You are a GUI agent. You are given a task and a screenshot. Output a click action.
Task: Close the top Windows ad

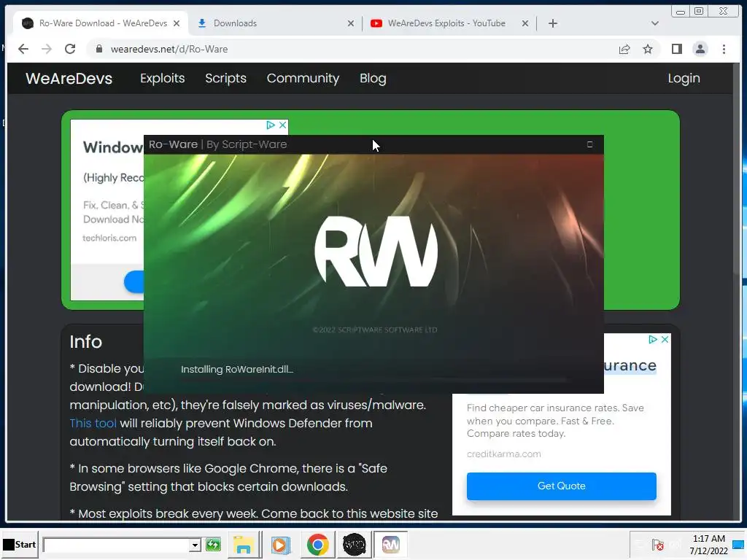click(x=282, y=125)
